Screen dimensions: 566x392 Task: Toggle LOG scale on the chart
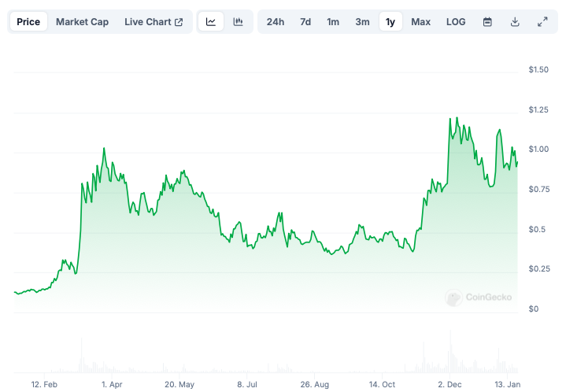click(x=456, y=22)
